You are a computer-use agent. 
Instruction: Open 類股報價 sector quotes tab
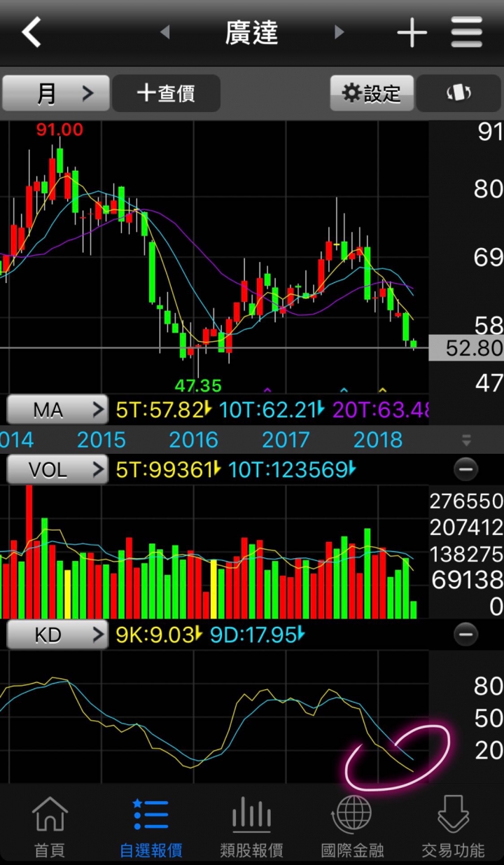252,826
